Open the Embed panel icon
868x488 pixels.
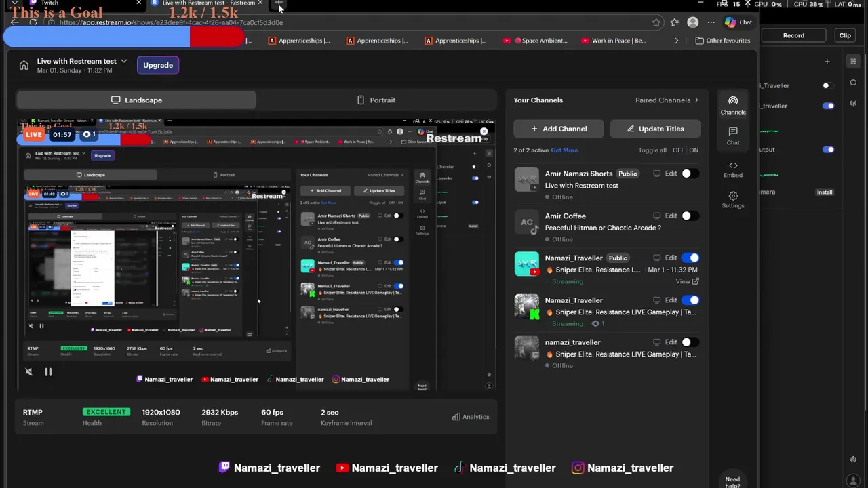click(733, 169)
